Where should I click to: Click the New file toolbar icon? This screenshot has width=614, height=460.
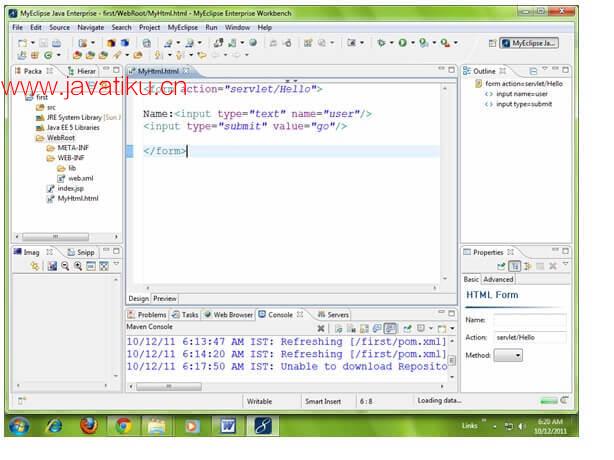tap(23, 43)
